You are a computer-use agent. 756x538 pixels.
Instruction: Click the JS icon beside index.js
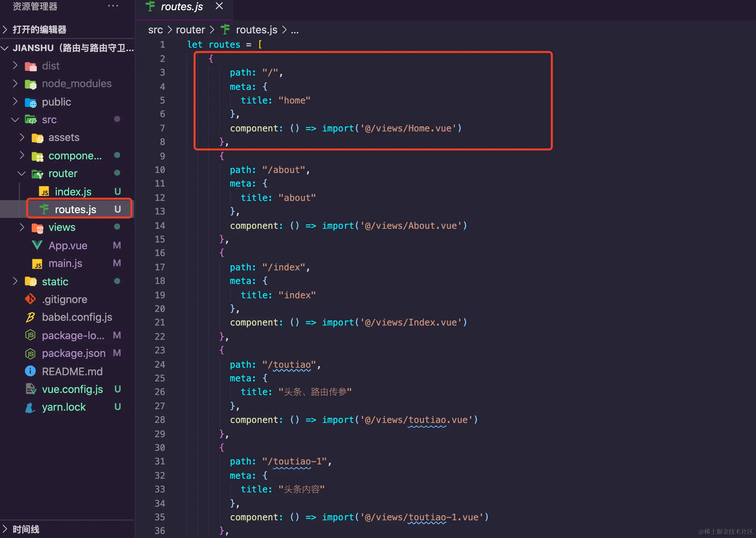pos(44,192)
